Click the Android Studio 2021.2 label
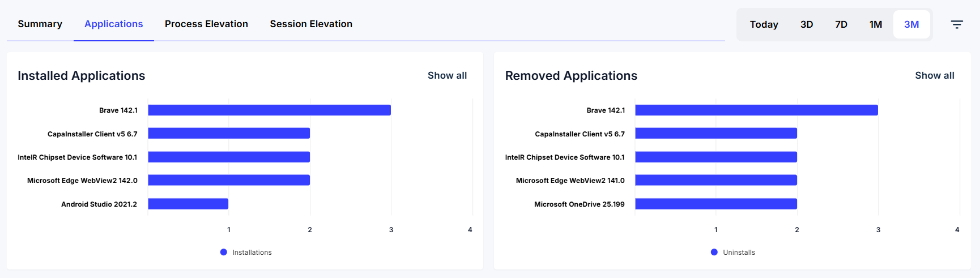 pos(99,204)
